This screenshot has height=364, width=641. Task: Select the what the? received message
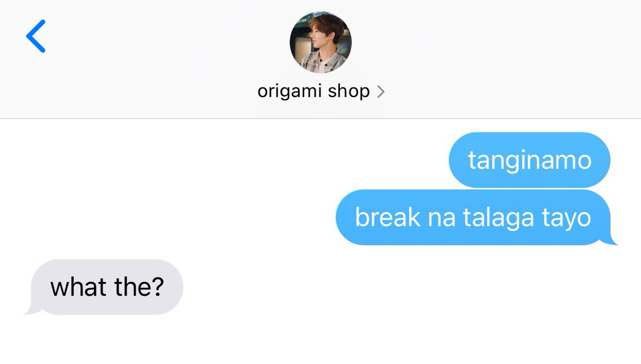(107, 287)
